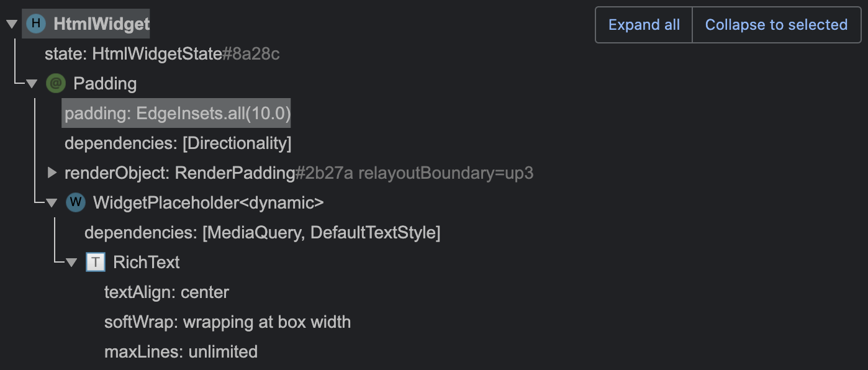
Task: Collapse the Padding node disclosure arrow
Action: pyautogui.click(x=31, y=83)
